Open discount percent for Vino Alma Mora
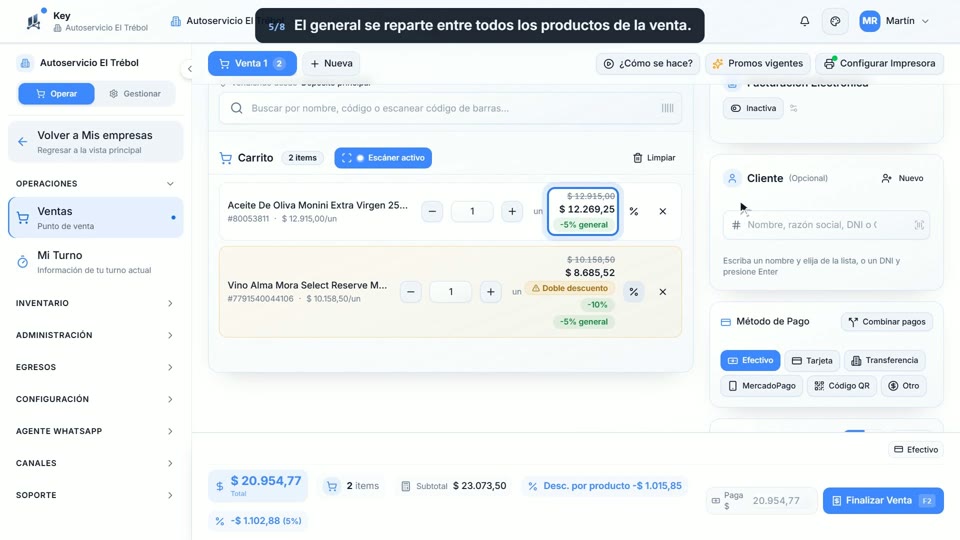The width and height of the screenshot is (960, 540). (634, 292)
